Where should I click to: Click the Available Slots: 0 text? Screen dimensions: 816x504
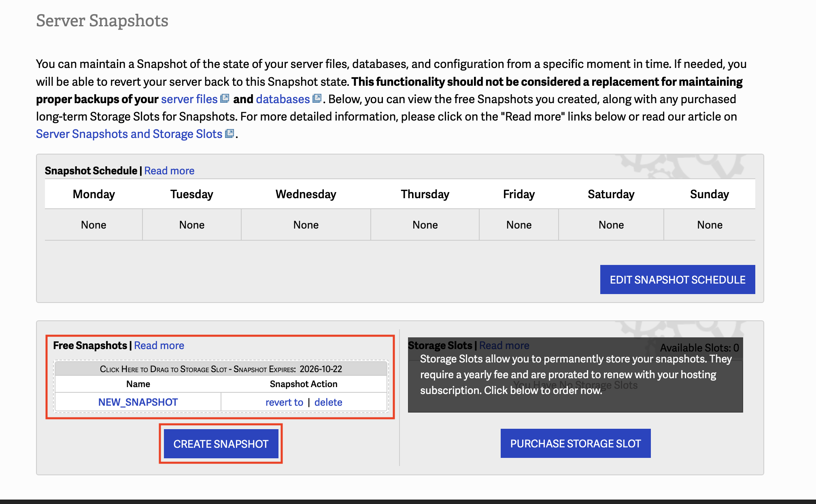click(x=699, y=348)
